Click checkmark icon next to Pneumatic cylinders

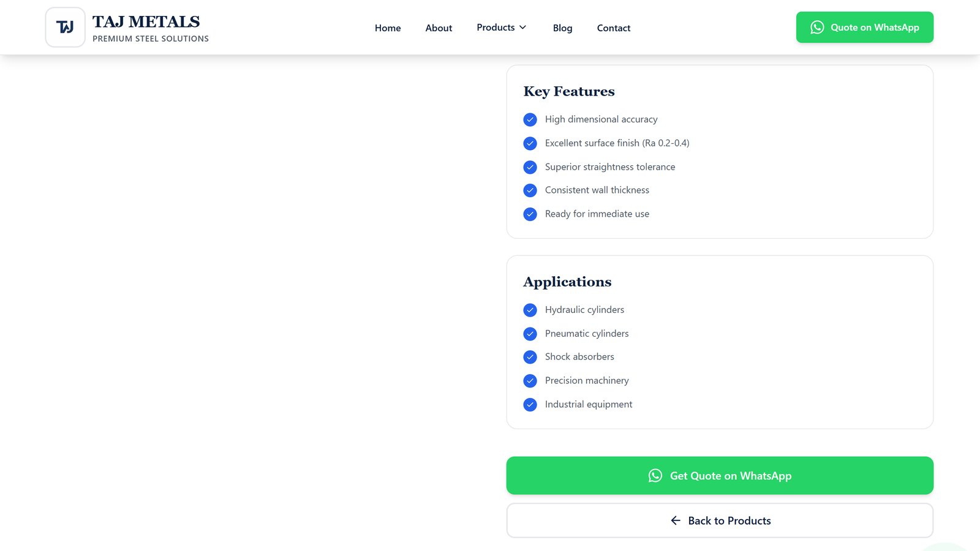(x=530, y=334)
